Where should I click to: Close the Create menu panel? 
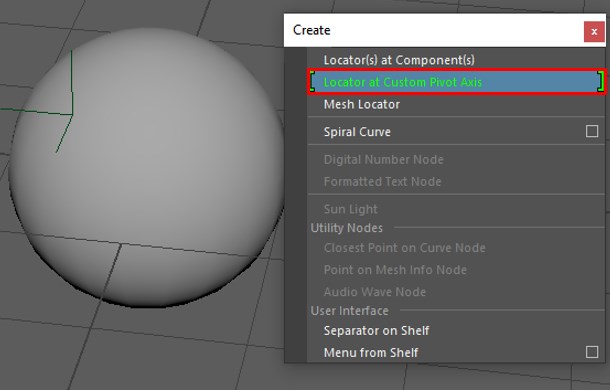pyautogui.click(x=594, y=32)
